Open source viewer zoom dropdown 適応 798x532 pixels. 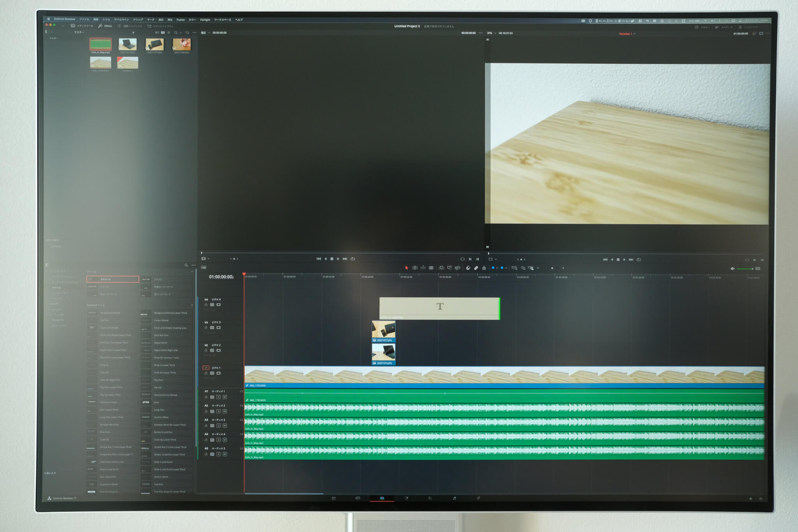[x=205, y=33]
